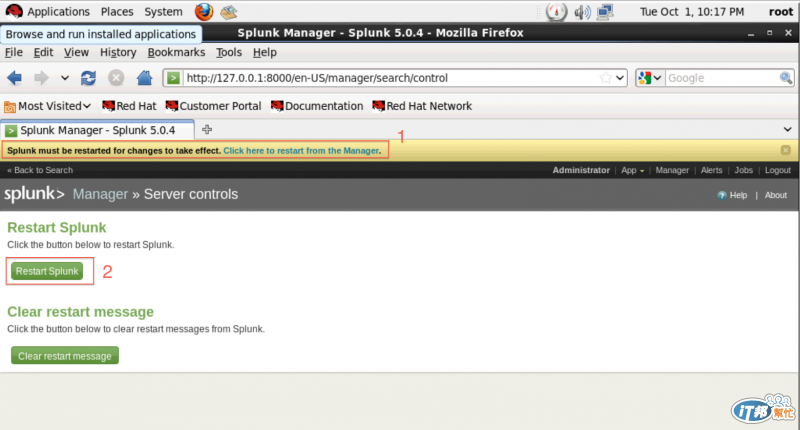Image resolution: width=800 pixels, height=430 pixels.
Task: Click the Google search box
Action: click(722, 78)
